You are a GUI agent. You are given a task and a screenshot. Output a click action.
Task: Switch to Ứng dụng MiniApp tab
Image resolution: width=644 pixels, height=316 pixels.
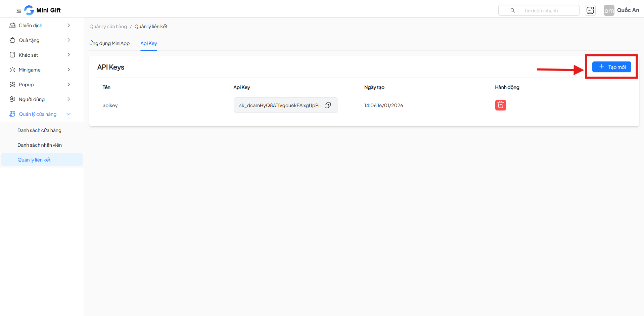pyautogui.click(x=109, y=43)
